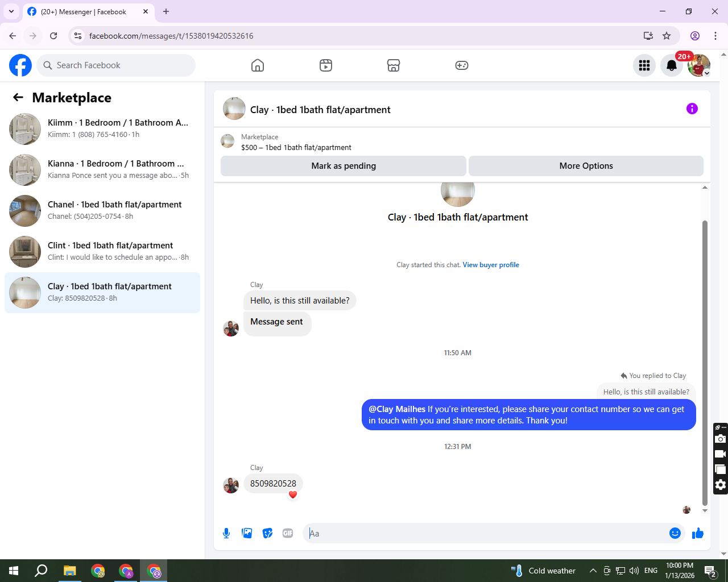Show hidden system tray icons
Screen dimensions: 728x582
(593, 571)
